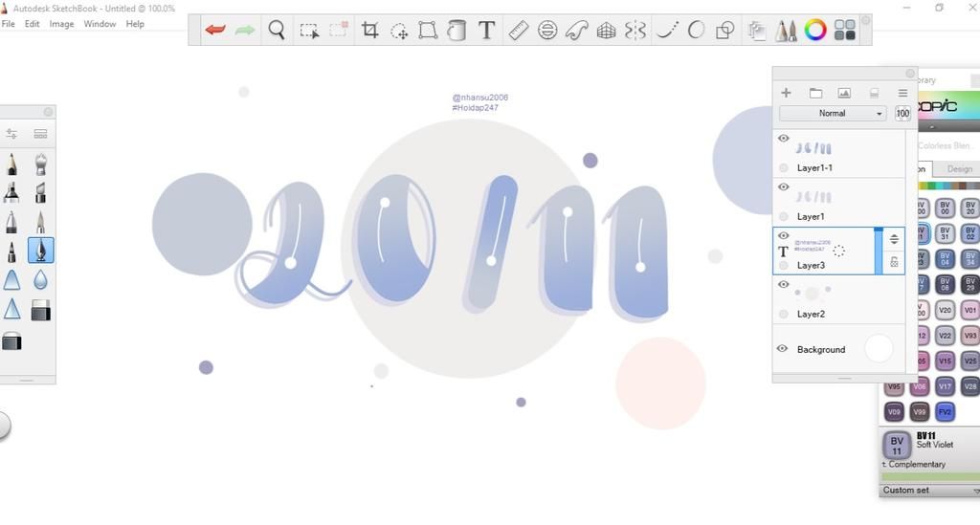This screenshot has height=525, width=980.
Task: Pick the Copic FV2 swatch
Action: pos(945,412)
